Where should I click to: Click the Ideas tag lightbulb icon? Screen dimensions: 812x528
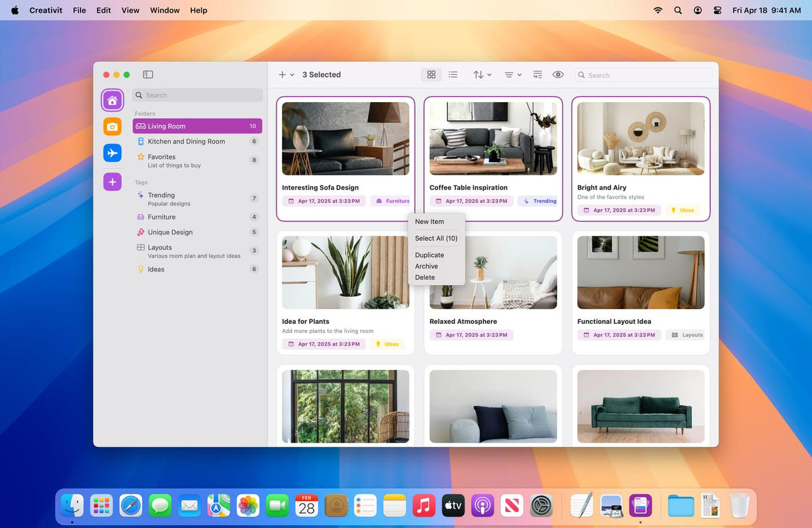(x=140, y=269)
